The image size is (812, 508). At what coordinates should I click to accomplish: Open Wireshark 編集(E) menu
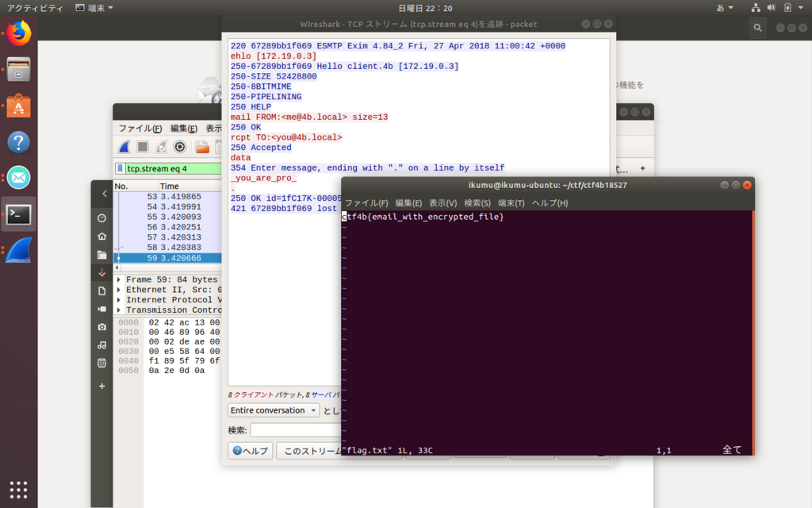coord(183,129)
